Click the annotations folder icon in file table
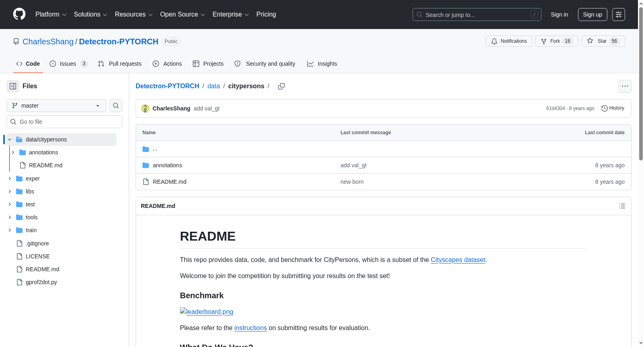Image resolution: width=644 pixels, height=347 pixels. pyautogui.click(x=146, y=165)
